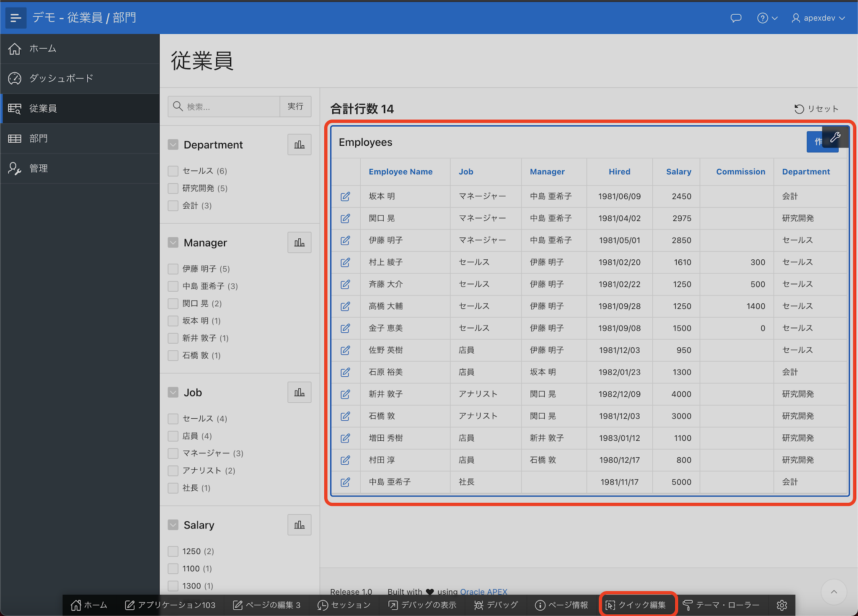Show the Salary facet chart
The image size is (858, 616).
299,525
